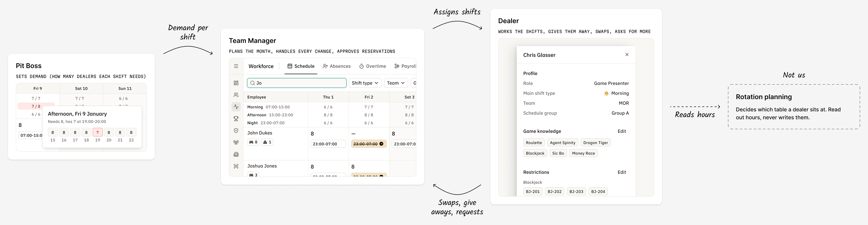Viewport: 868px width, 225px height.
Task: Select the activity pulse icon in sidebar
Action: pos(236,107)
